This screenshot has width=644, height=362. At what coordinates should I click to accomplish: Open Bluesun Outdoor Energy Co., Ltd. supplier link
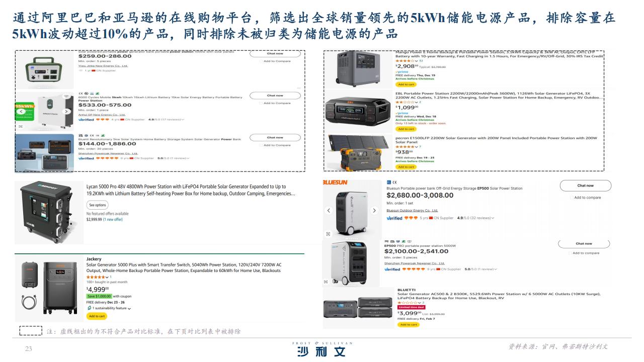point(412,210)
